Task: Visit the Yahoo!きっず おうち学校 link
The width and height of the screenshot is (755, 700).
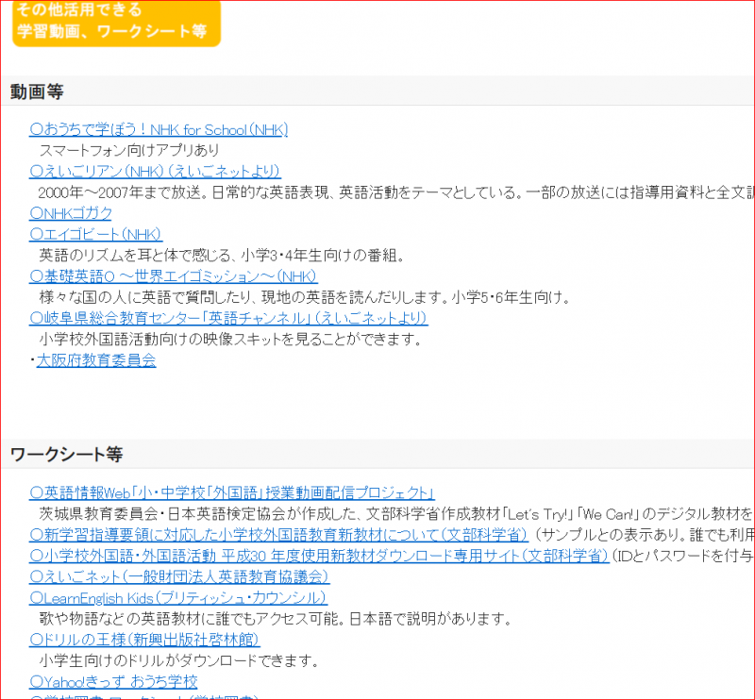Action: pos(113,681)
